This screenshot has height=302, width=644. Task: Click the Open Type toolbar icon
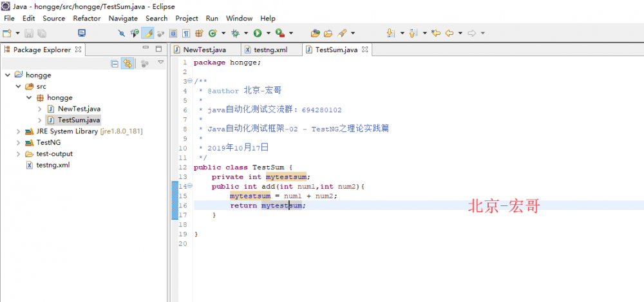click(x=315, y=33)
